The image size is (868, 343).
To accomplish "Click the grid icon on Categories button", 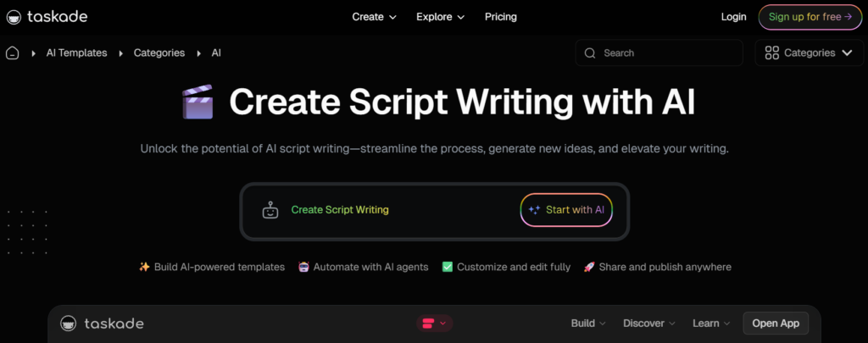I will (771, 53).
